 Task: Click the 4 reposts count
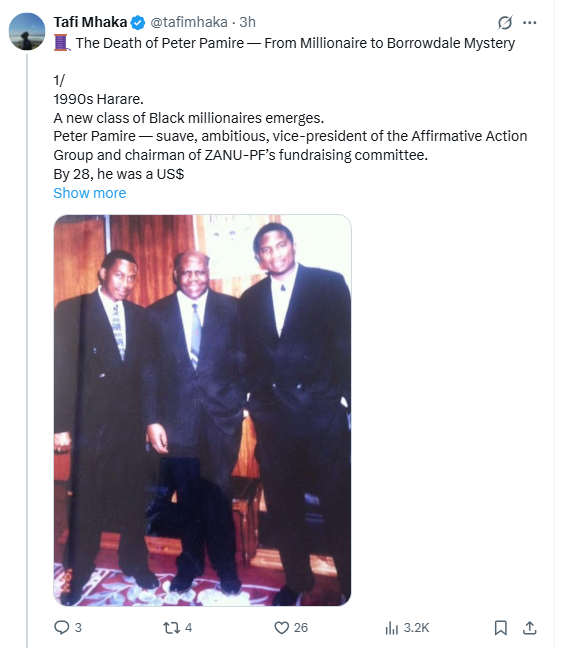click(x=188, y=628)
